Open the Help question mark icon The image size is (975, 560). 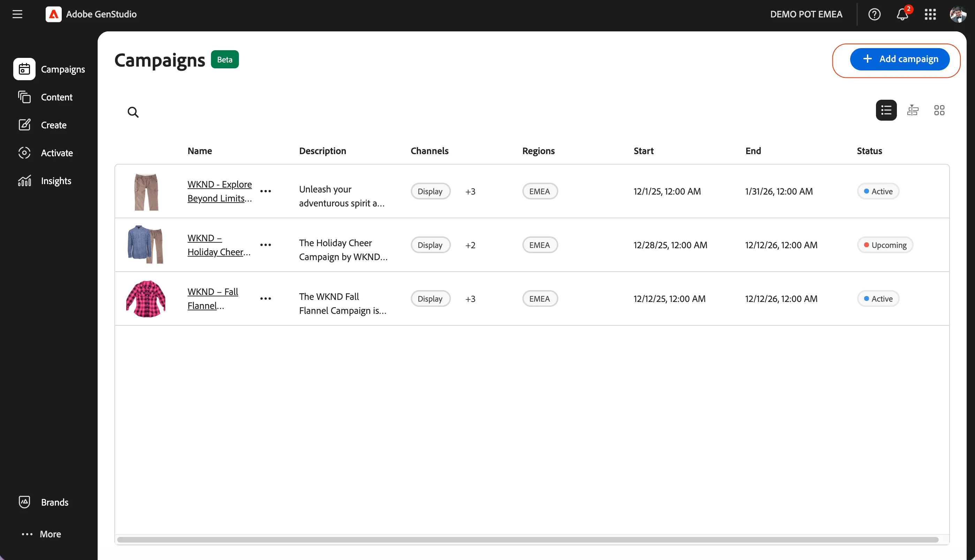click(x=874, y=14)
